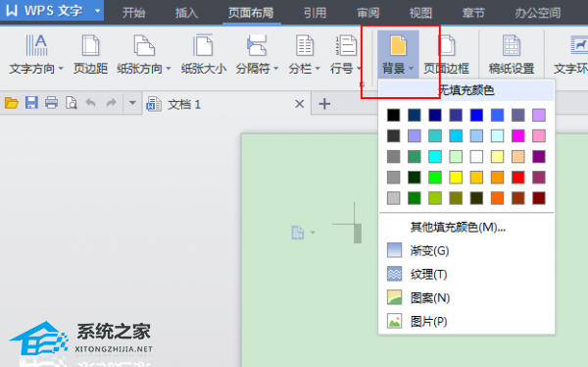588x367 pixels.
Task: Click the 背景 background button
Action: pos(398,55)
